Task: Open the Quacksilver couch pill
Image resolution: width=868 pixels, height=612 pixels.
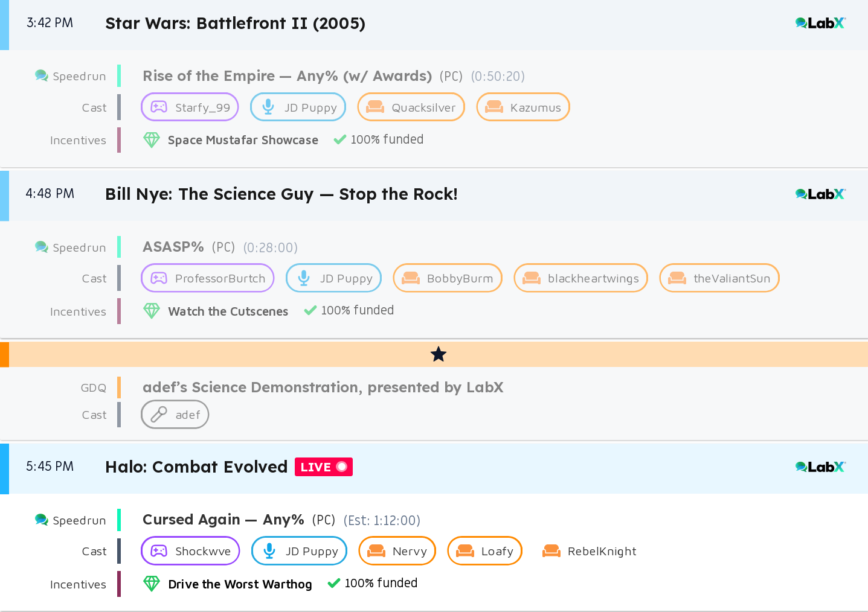Action: point(411,107)
